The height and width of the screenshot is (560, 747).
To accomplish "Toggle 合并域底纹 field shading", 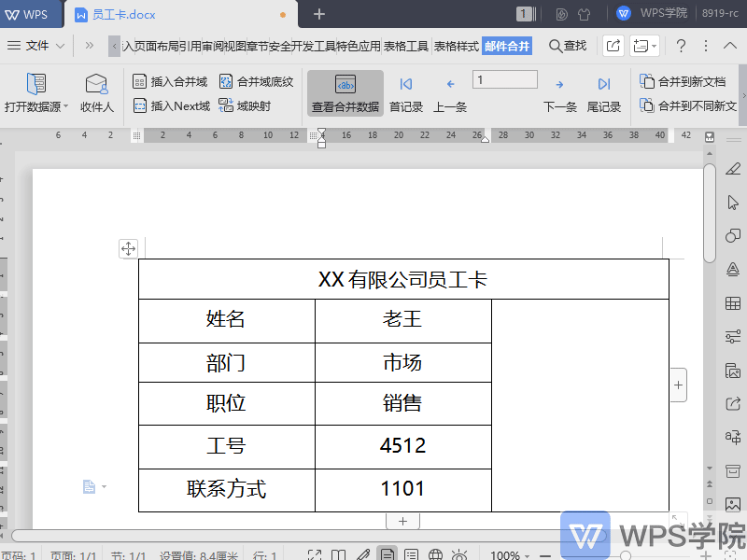I will point(256,82).
